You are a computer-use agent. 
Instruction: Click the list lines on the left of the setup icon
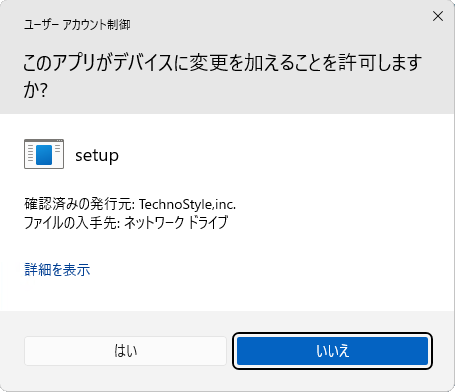pos(30,154)
